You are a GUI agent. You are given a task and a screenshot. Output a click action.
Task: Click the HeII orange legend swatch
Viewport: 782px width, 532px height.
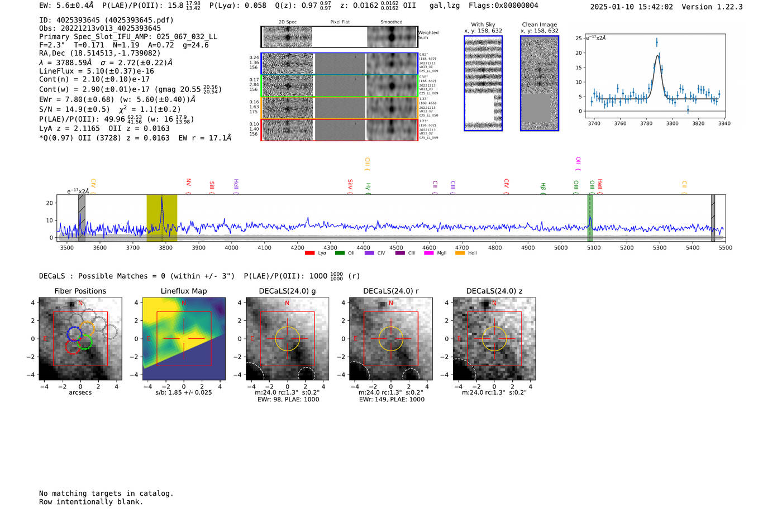[x=460, y=253]
